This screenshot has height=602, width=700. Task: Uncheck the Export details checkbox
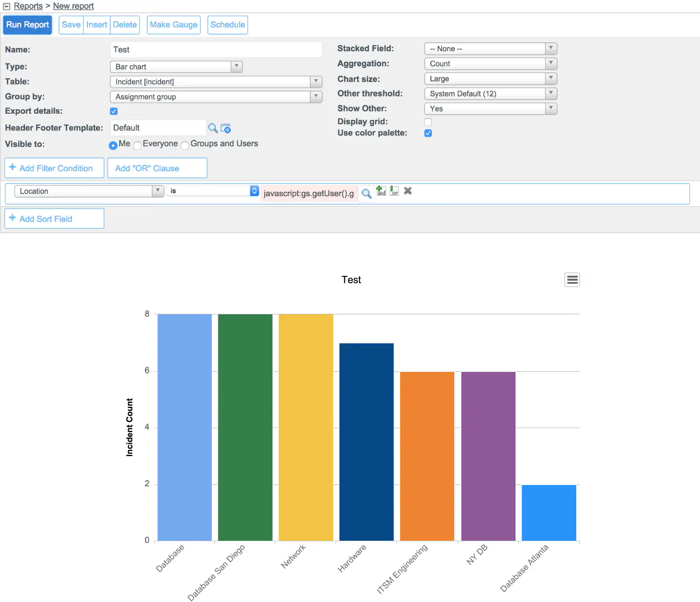[x=113, y=111]
